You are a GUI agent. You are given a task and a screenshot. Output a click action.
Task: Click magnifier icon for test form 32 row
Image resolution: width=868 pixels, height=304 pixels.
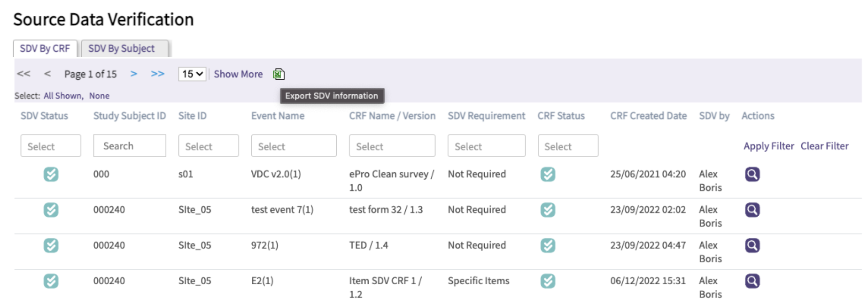pos(752,210)
